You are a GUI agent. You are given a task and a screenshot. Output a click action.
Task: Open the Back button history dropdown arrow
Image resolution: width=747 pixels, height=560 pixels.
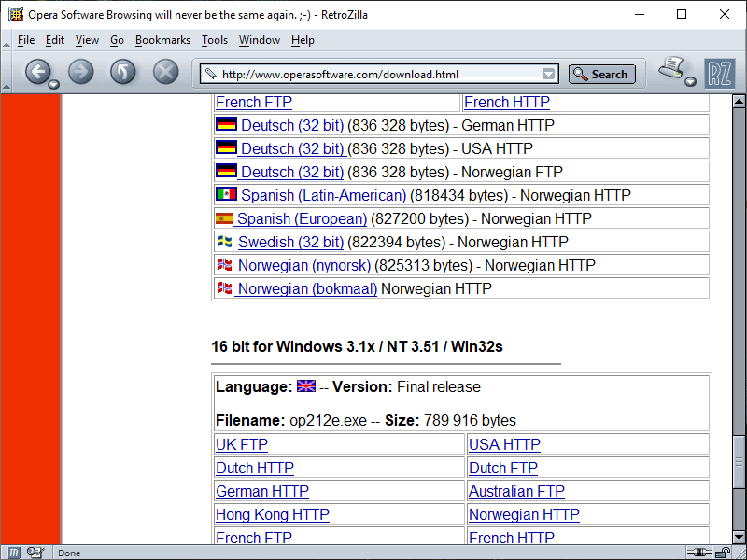[53, 84]
